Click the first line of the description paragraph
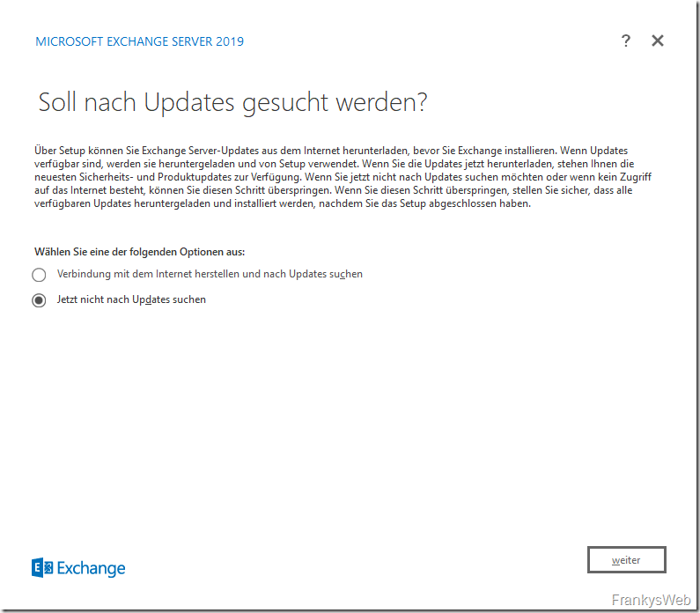The height and width of the screenshot is (613, 700). pyautogui.click(x=330, y=151)
